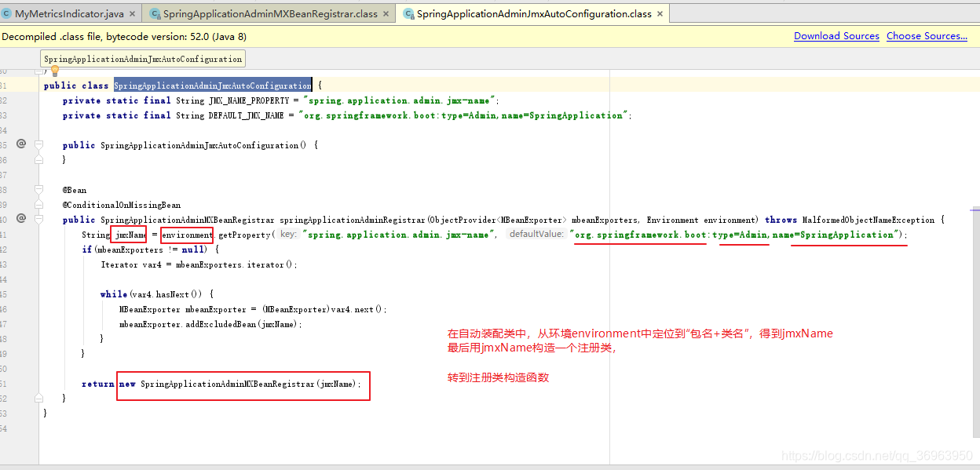Click the 'Environment environment' parameter

tap(702, 220)
